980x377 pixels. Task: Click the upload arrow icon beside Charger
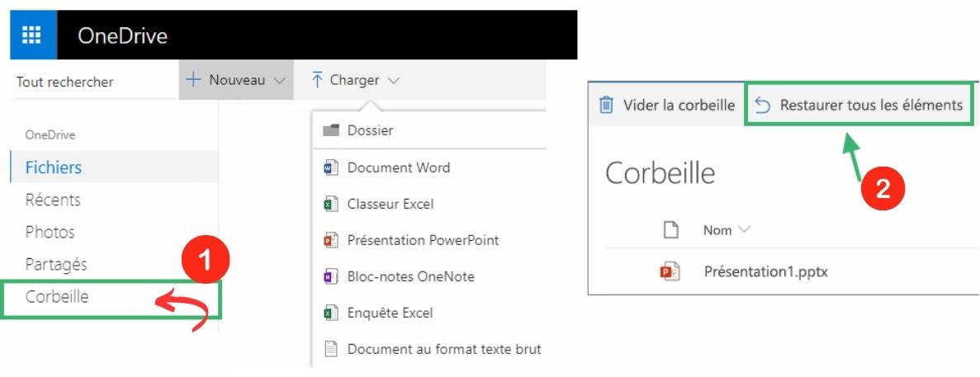click(317, 80)
